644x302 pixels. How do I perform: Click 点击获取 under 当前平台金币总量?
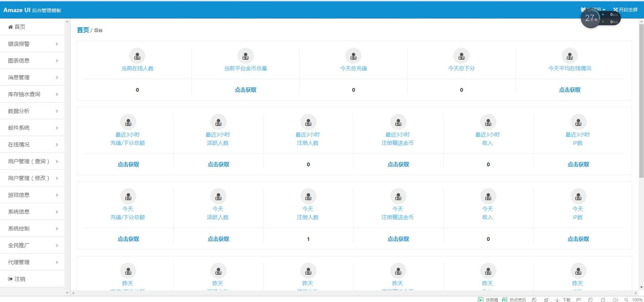245,90
